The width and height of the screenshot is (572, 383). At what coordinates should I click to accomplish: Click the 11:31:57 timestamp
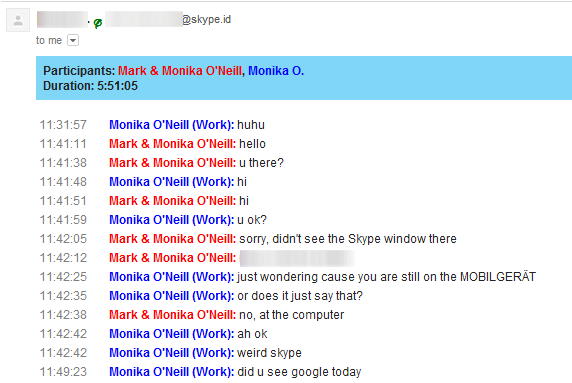(63, 125)
